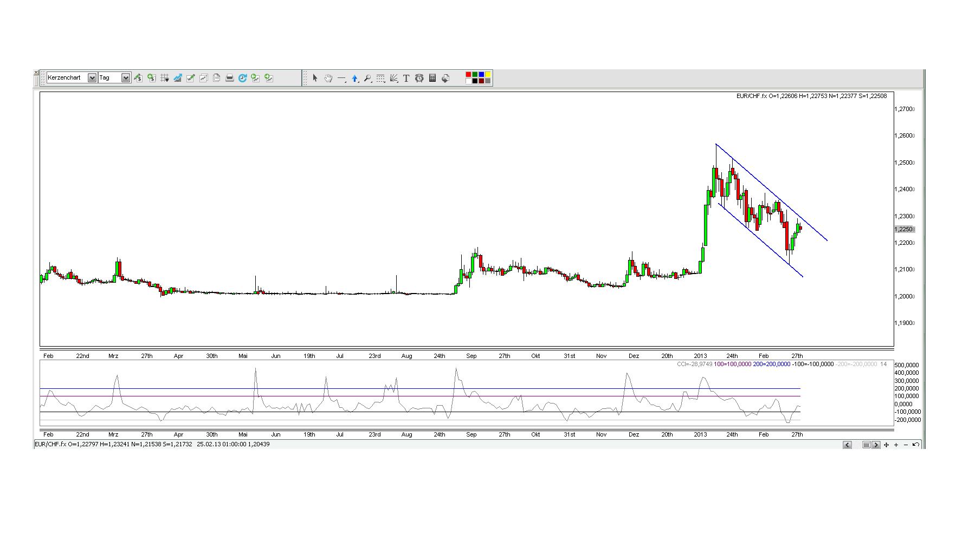956x560 pixels.
Task: Select the fan lines drawing tool
Action: point(393,78)
